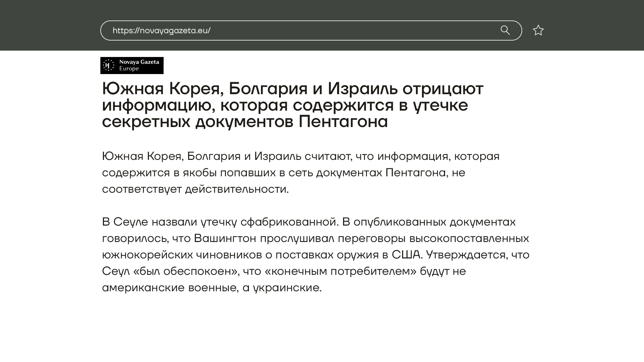
Task: Focus the address bar input field
Action: [x=335, y=31]
